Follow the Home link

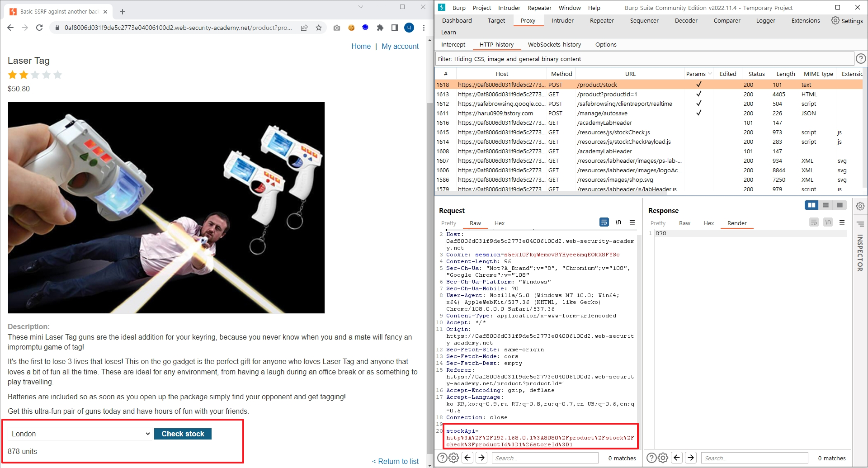(x=361, y=46)
